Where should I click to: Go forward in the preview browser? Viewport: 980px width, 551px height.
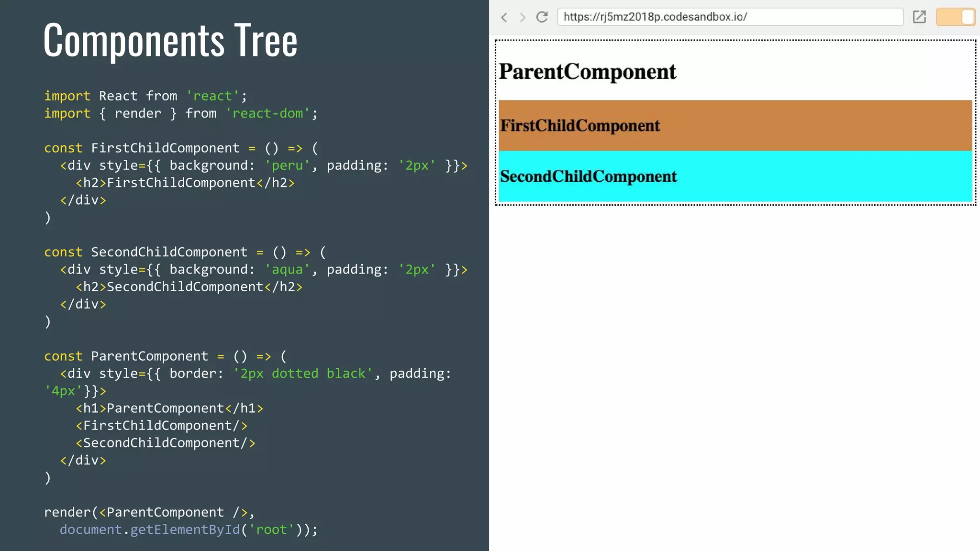(523, 18)
